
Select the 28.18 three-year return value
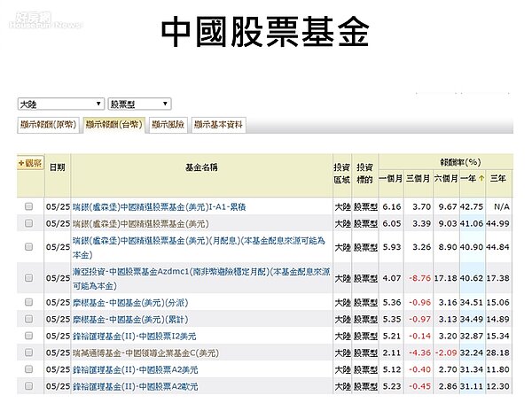497,353
